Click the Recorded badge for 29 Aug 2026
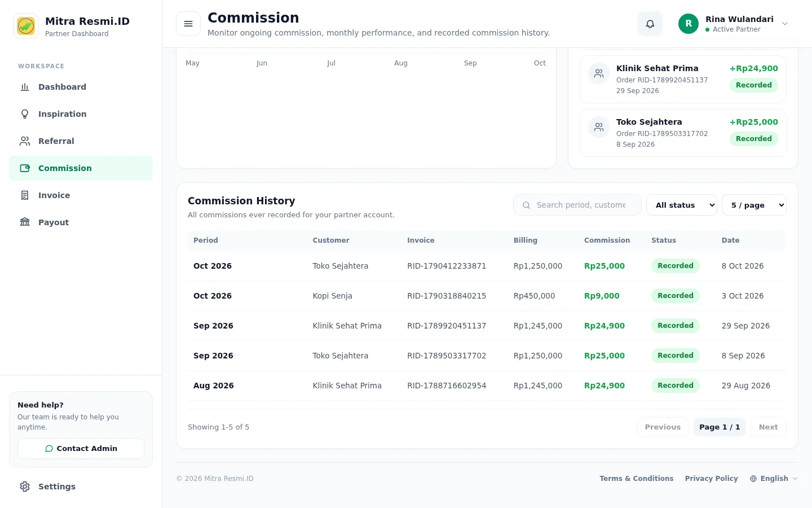Viewport: 812px width, 508px height. (676, 386)
